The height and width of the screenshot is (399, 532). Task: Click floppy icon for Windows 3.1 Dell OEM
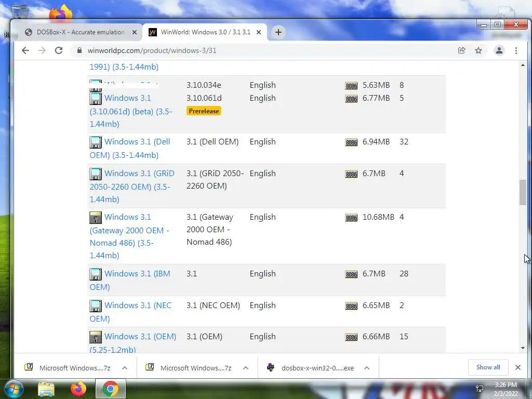(96, 142)
